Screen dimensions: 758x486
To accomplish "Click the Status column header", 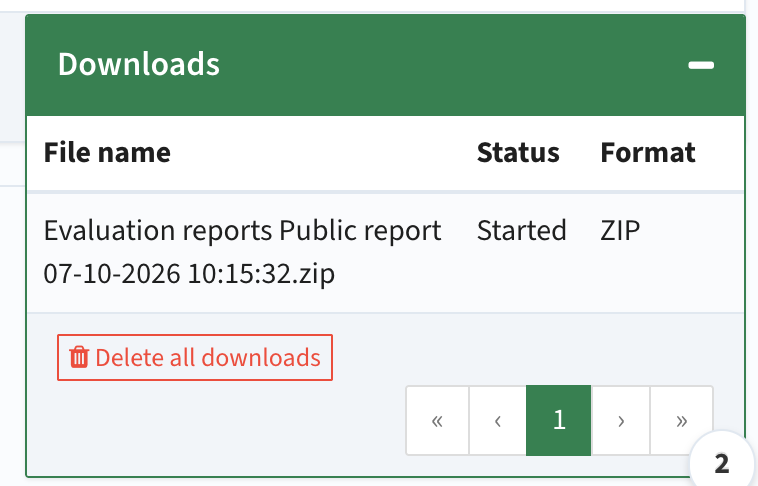I will pyautogui.click(x=518, y=152).
